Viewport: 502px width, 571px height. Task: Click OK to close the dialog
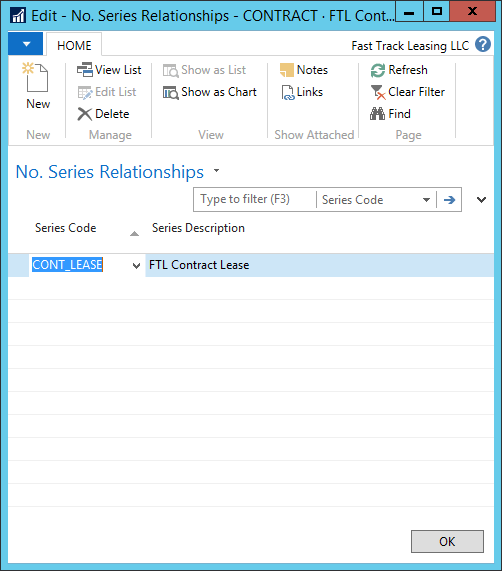click(x=447, y=542)
